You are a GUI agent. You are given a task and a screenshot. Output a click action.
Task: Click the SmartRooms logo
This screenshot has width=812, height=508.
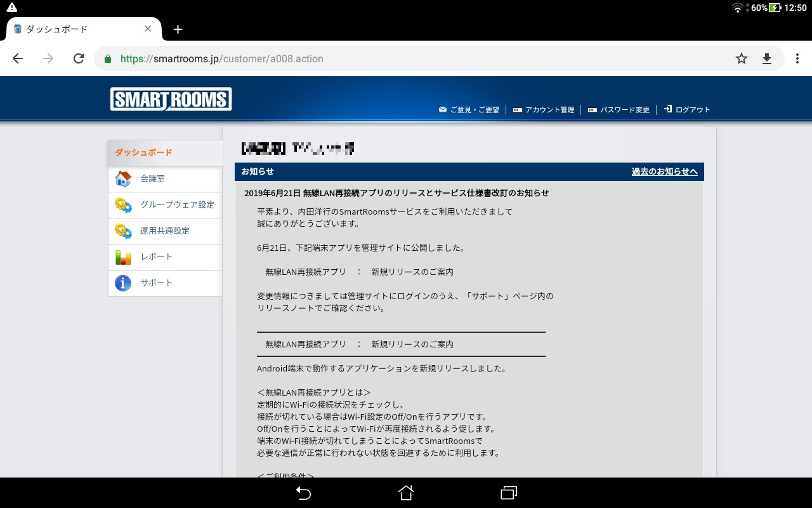tap(171, 99)
